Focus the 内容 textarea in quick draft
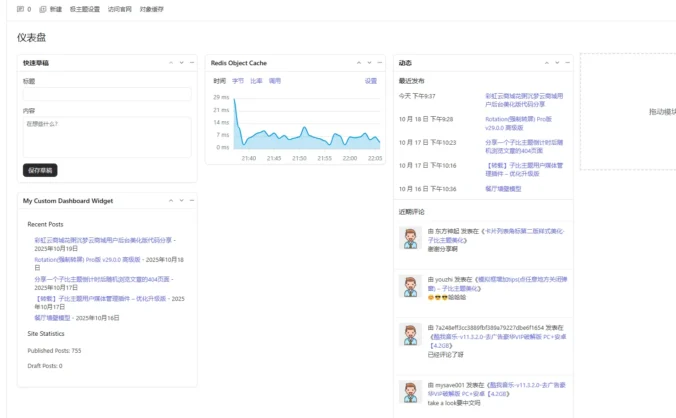Viewport: 676px width, 418px height. pyautogui.click(x=107, y=137)
